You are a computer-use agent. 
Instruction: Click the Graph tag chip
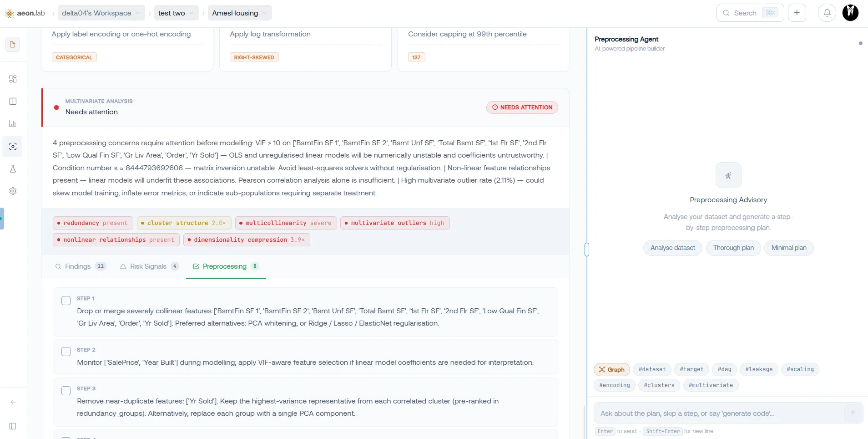612,369
